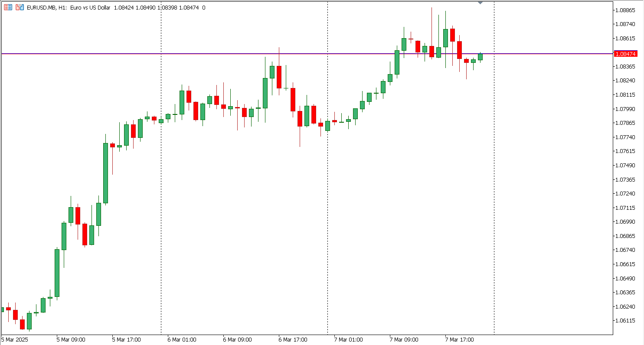Click the 6 Mar 17:00 time axis label
The image size is (644, 345).
pyautogui.click(x=293, y=340)
